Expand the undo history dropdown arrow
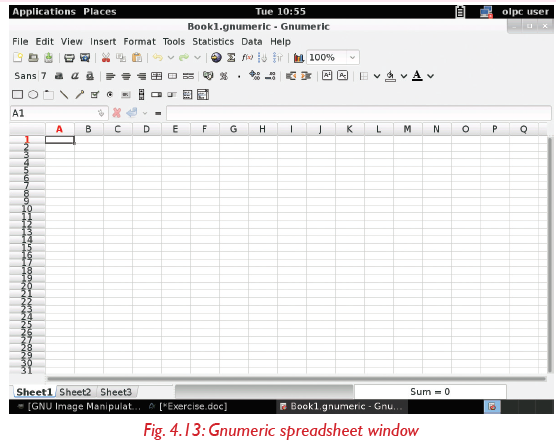Viewport: 556px width, 445px height. [171, 57]
